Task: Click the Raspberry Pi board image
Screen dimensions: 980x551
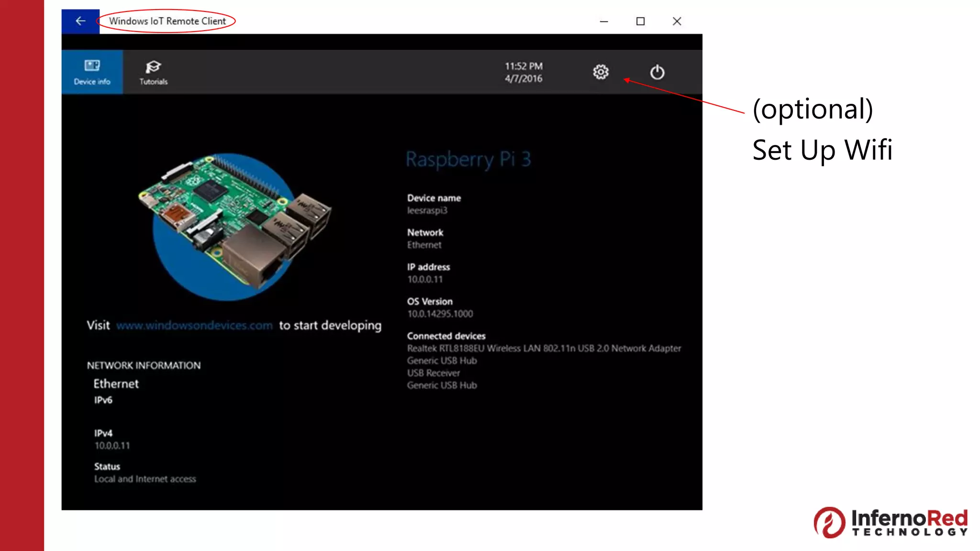Action: [234, 225]
